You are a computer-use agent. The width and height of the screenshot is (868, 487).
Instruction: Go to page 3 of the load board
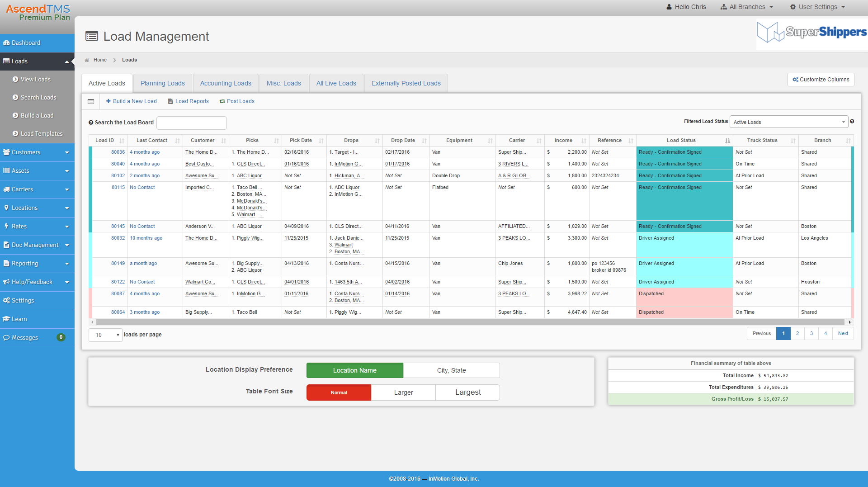[x=811, y=333]
